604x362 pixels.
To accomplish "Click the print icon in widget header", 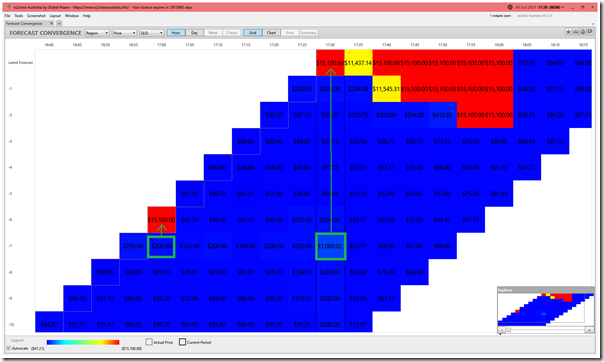I will [576, 32].
